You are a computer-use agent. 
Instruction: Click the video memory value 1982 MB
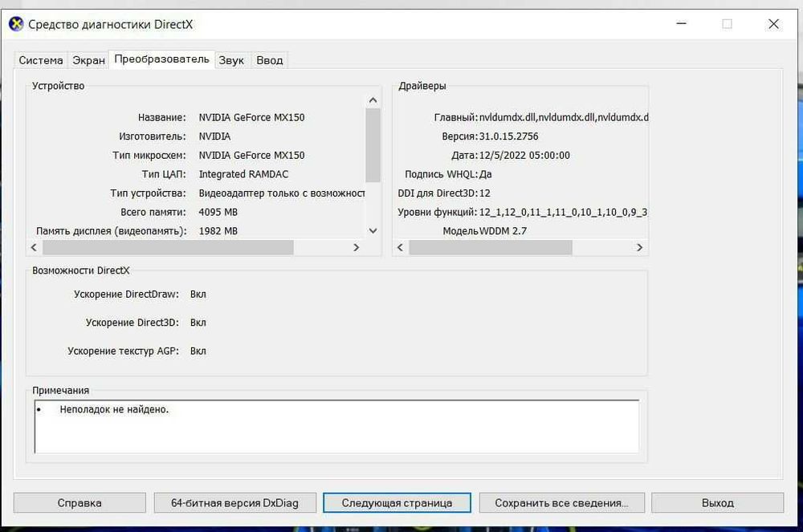(218, 231)
